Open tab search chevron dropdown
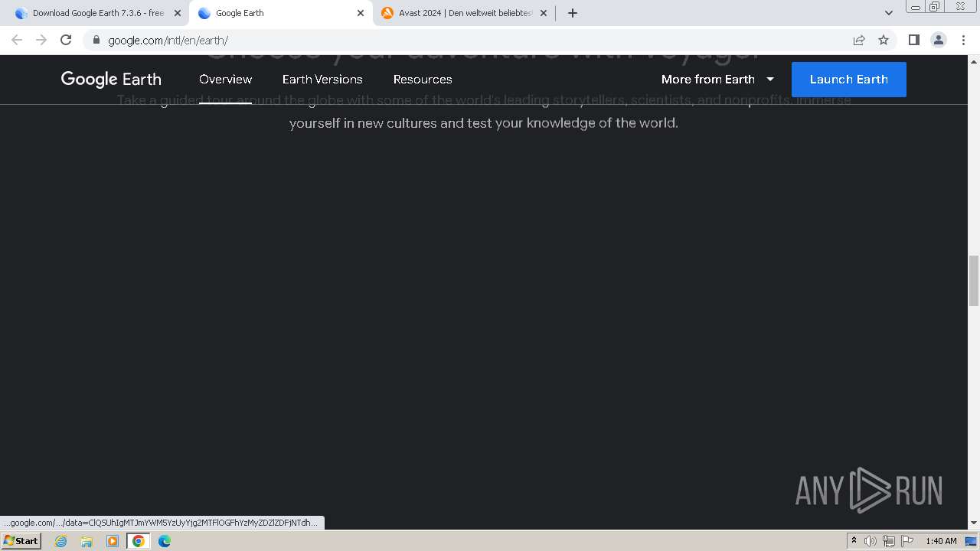Image resolution: width=980 pixels, height=551 pixels. (x=889, y=13)
